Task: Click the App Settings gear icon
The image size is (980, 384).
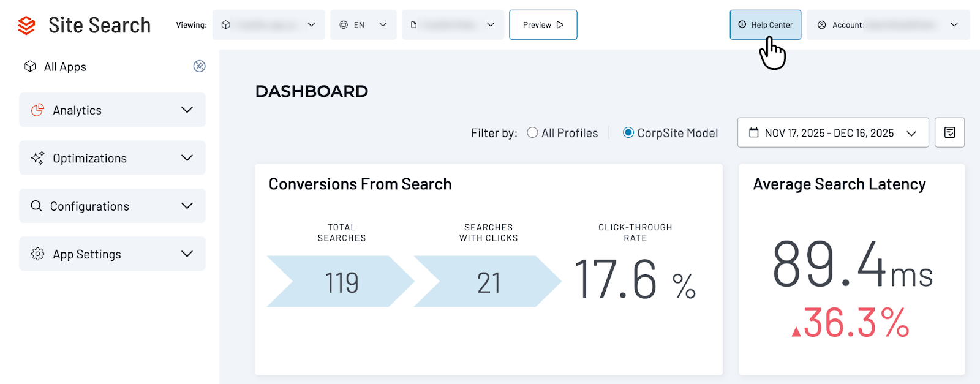Action: pyautogui.click(x=37, y=254)
